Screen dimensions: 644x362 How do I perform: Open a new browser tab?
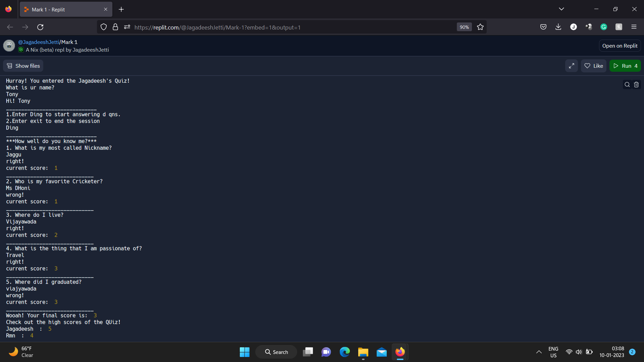click(121, 9)
